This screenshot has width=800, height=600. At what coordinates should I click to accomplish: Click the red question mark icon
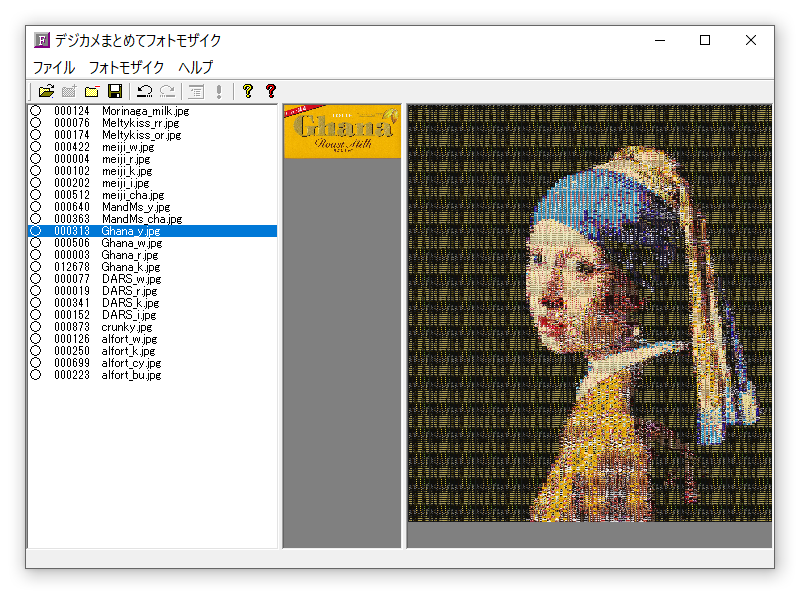271,91
